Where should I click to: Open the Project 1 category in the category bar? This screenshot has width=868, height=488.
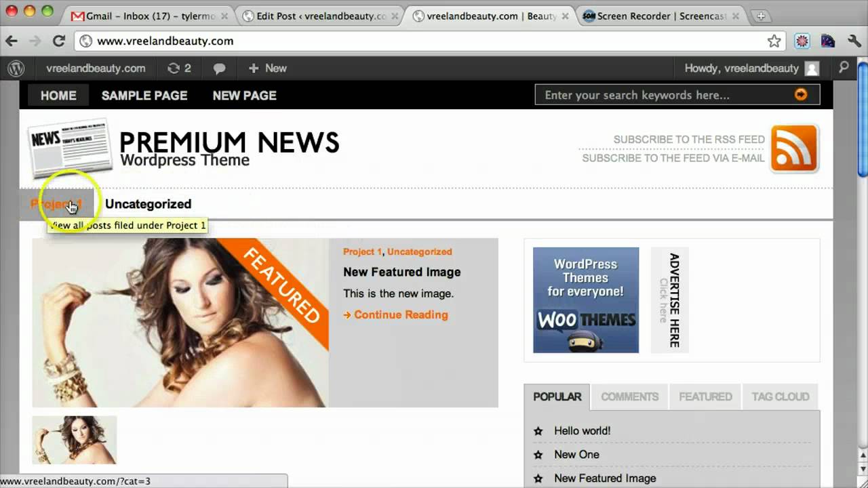pyautogui.click(x=56, y=204)
